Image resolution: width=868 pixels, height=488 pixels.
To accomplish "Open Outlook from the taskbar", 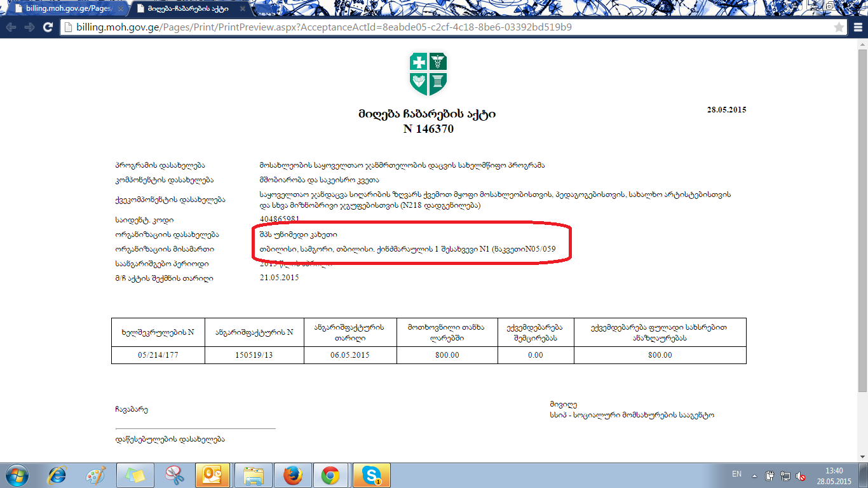I will 212,475.
